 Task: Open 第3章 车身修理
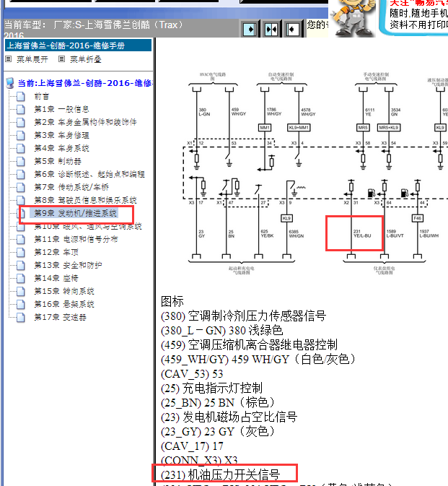tap(61, 135)
